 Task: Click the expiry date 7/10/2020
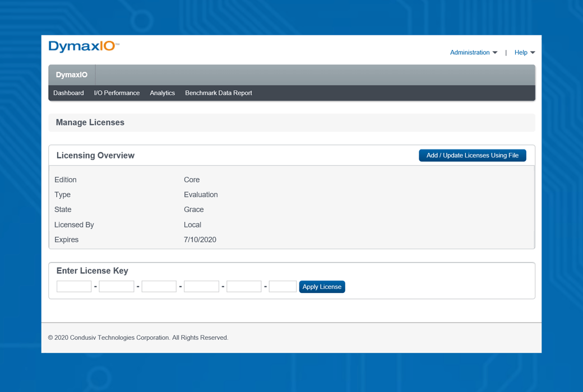[x=200, y=240]
